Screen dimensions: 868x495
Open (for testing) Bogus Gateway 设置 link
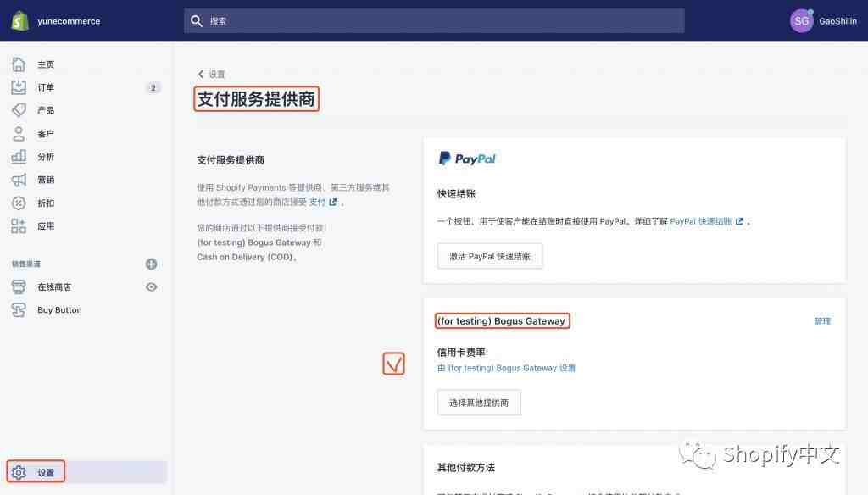507,368
